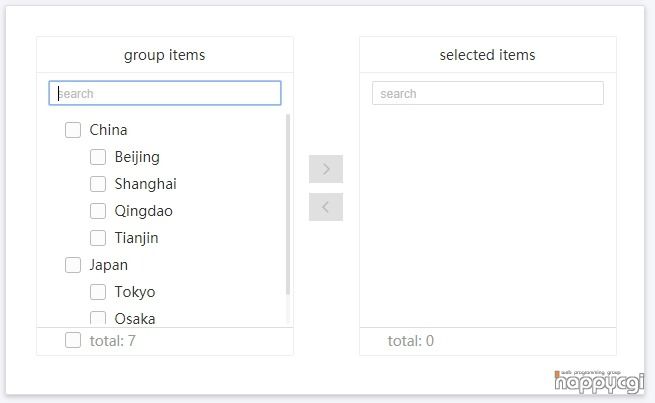Select the Shanghai checkbox
The height and width of the screenshot is (403, 655).
click(98, 184)
